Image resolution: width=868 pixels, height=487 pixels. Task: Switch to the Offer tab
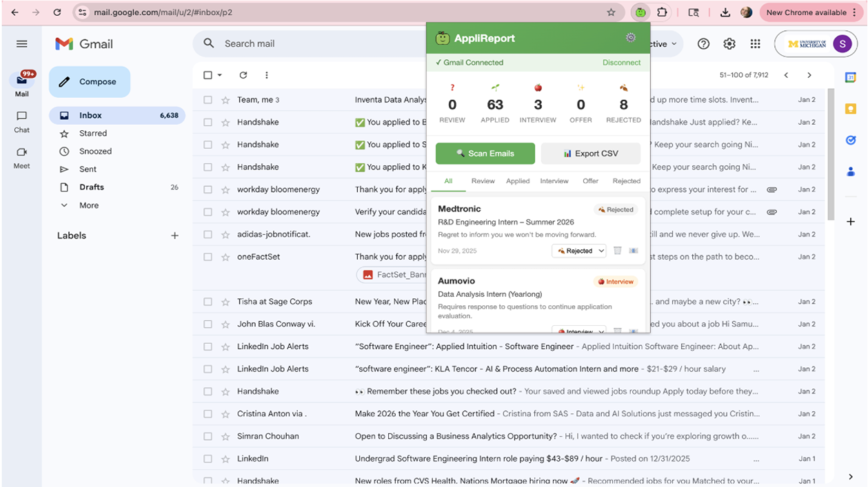point(590,181)
